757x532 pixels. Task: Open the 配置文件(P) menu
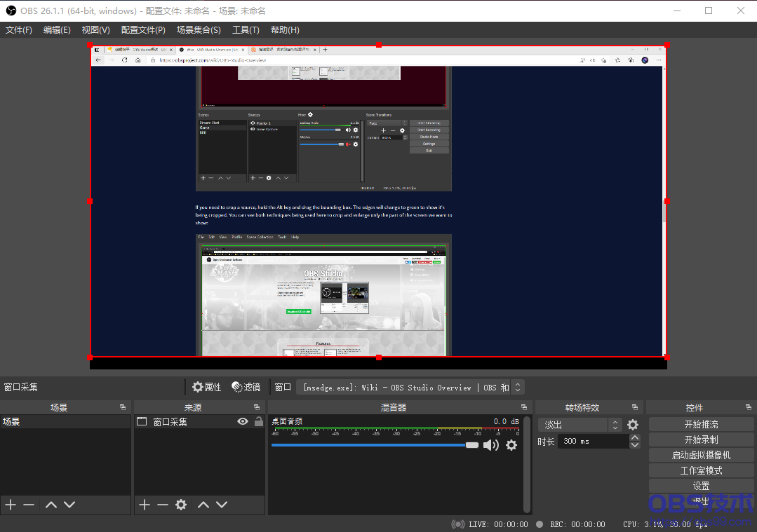coord(143,30)
